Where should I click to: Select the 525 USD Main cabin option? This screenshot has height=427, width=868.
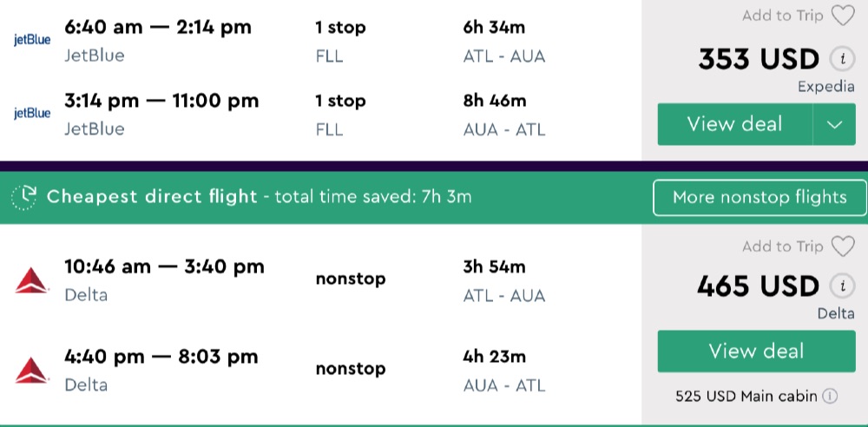pos(746,396)
